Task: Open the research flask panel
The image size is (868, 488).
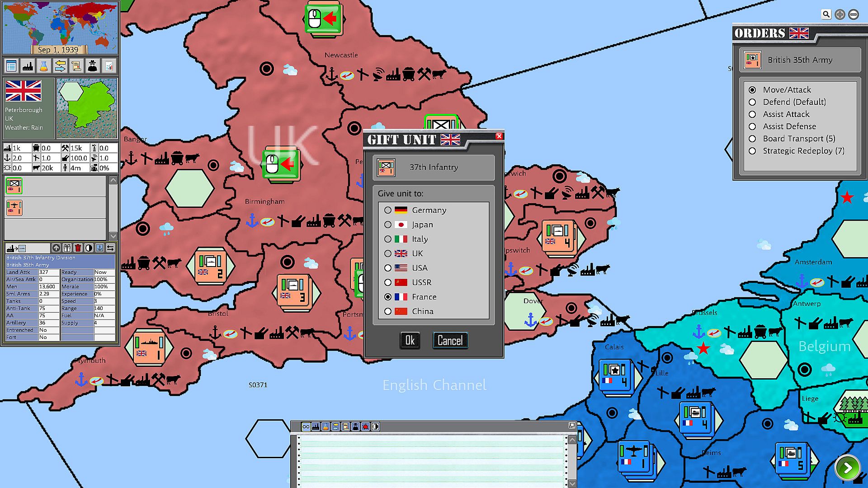Action: pos(44,66)
